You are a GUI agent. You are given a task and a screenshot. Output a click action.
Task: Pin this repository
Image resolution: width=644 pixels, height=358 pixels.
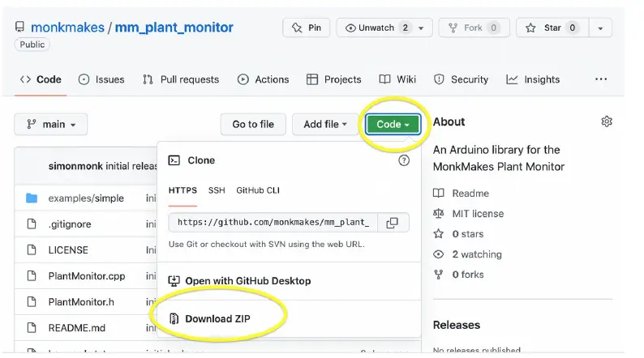click(307, 28)
